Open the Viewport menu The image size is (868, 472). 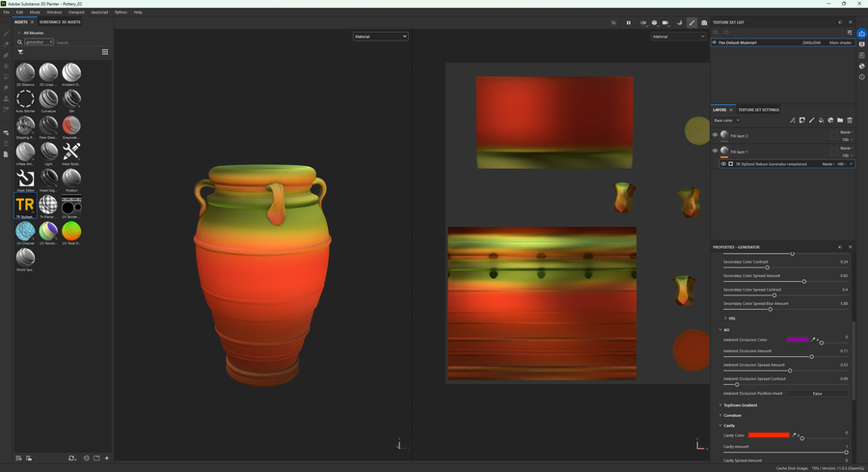click(x=76, y=13)
